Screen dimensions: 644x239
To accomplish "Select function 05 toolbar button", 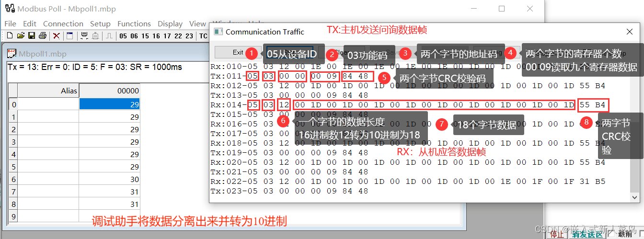I will pyautogui.click(x=124, y=36).
